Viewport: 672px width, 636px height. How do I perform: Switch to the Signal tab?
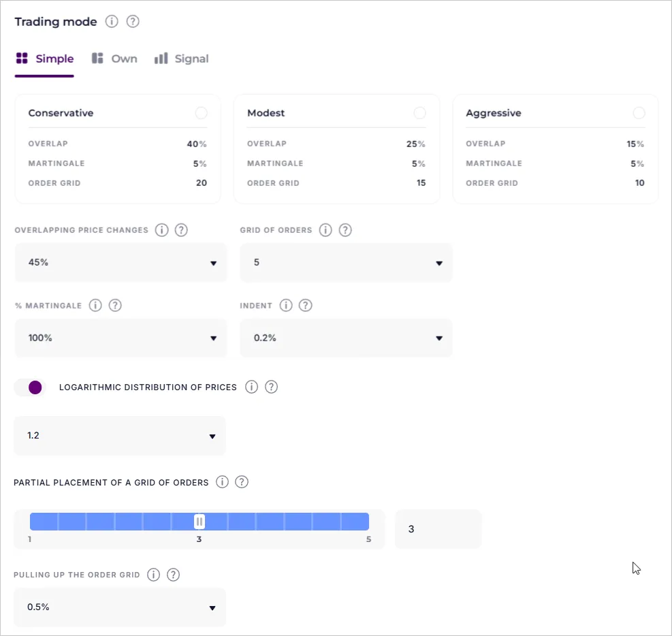[x=182, y=59]
